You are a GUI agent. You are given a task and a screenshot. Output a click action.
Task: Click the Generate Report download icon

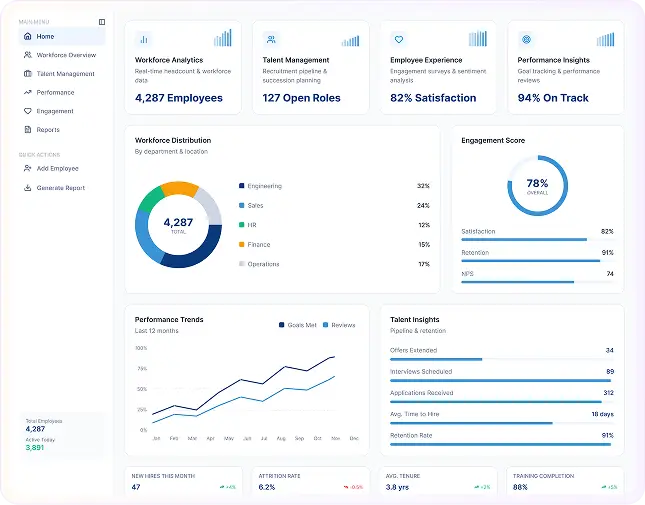28,188
